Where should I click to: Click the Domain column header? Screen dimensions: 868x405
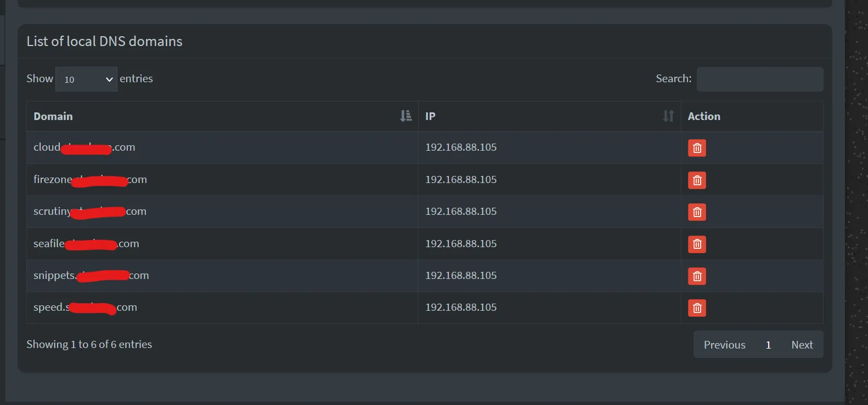coord(53,116)
